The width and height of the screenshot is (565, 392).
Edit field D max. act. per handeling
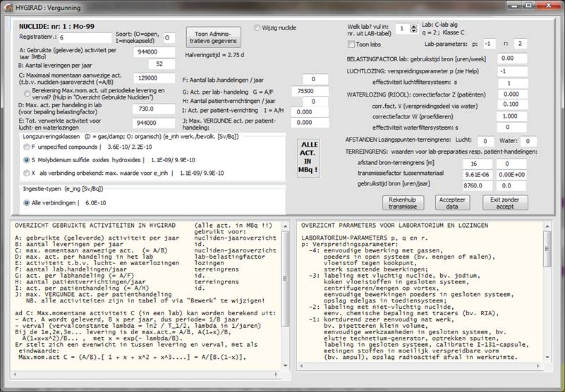(154, 109)
